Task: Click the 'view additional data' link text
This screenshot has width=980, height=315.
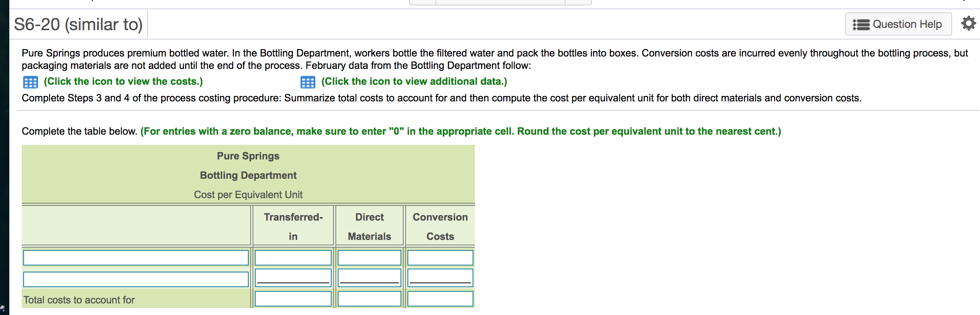Action: (414, 81)
